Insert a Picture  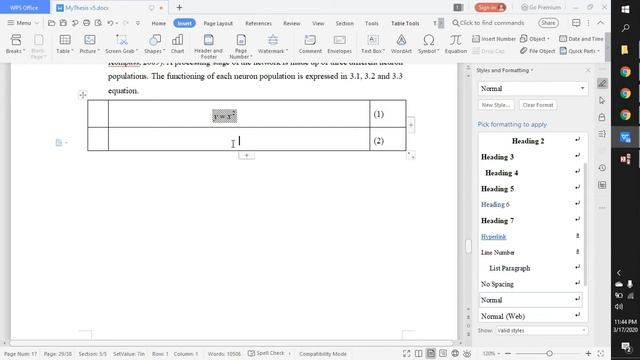(x=89, y=44)
